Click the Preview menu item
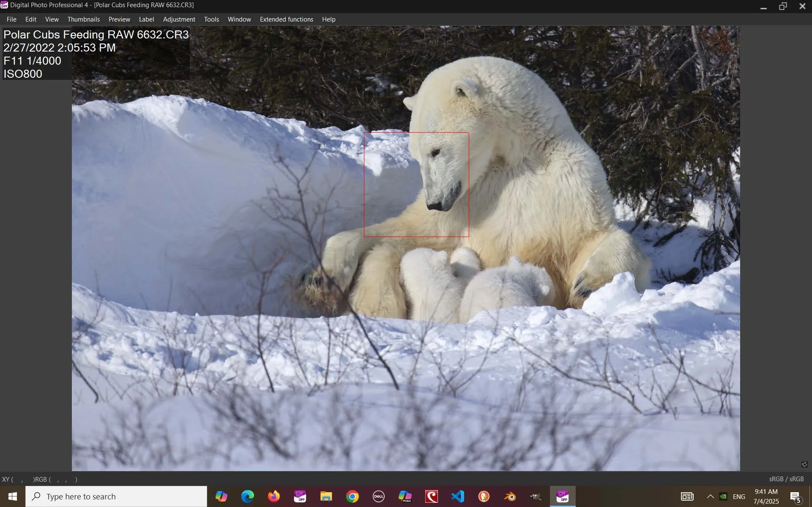Screen dimensions: 812x507 click(x=119, y=19)
